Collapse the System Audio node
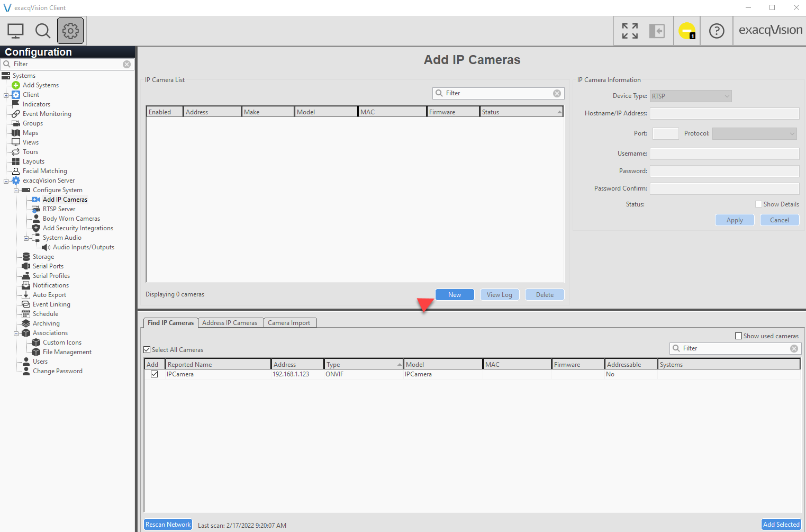 (26, 238)
